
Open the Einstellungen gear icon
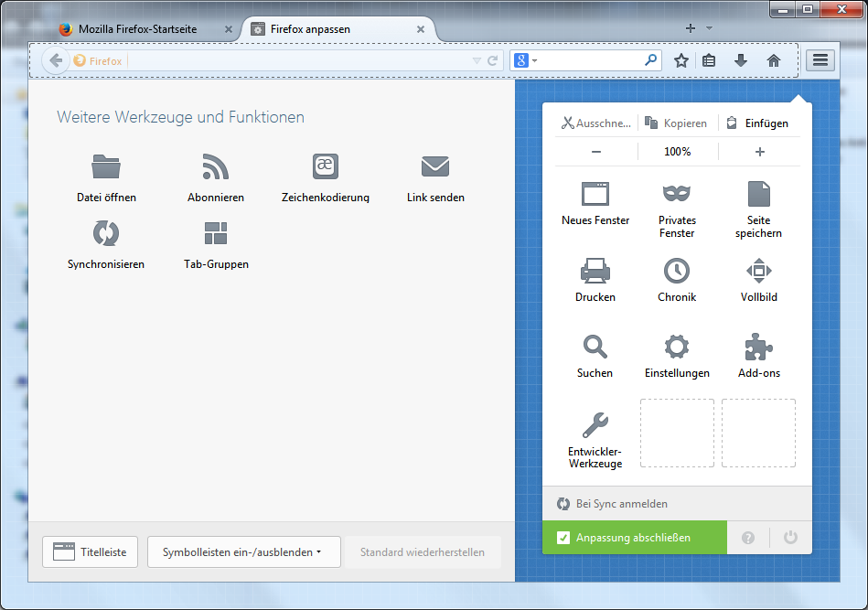(676, 348)
